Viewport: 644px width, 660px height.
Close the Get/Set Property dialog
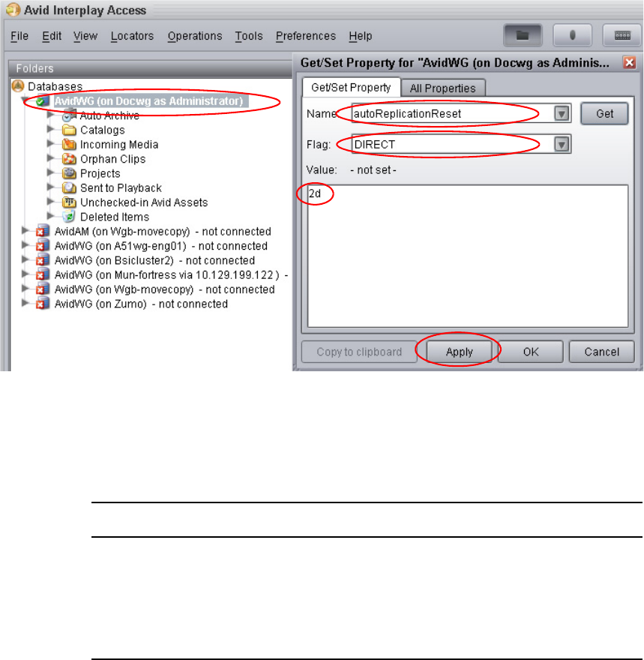[x=629, y=63]
